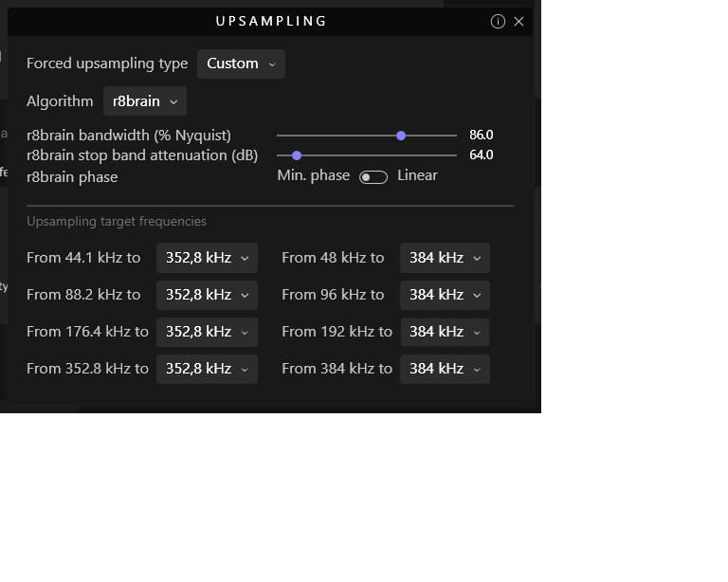Close the Upsampling dialog
Viewport: 728px width, 582px height.
519,21
